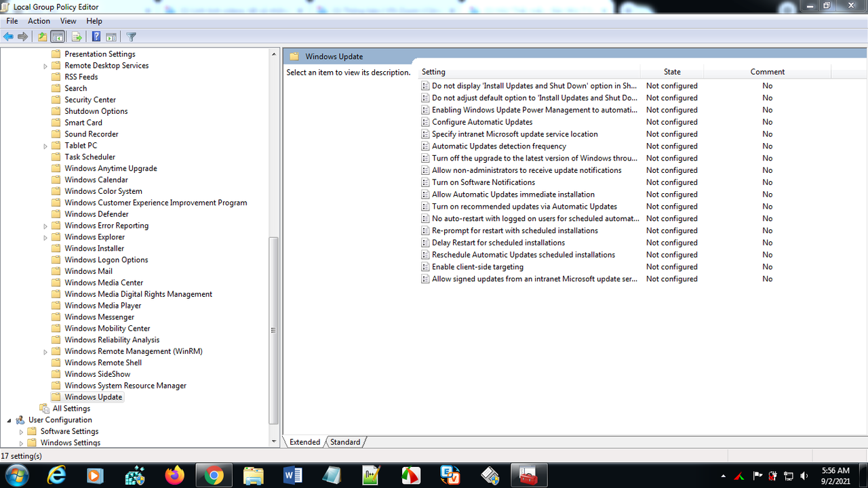Image resolution: width=868 pixels, height=488 pixels.
Task: Select the Configure Automatic Updates setting
Action: pyautogui.click(x=482, y=122)
